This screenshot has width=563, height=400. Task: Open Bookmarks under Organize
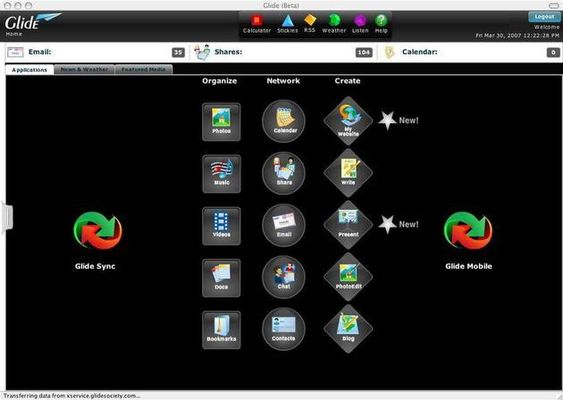221,330
